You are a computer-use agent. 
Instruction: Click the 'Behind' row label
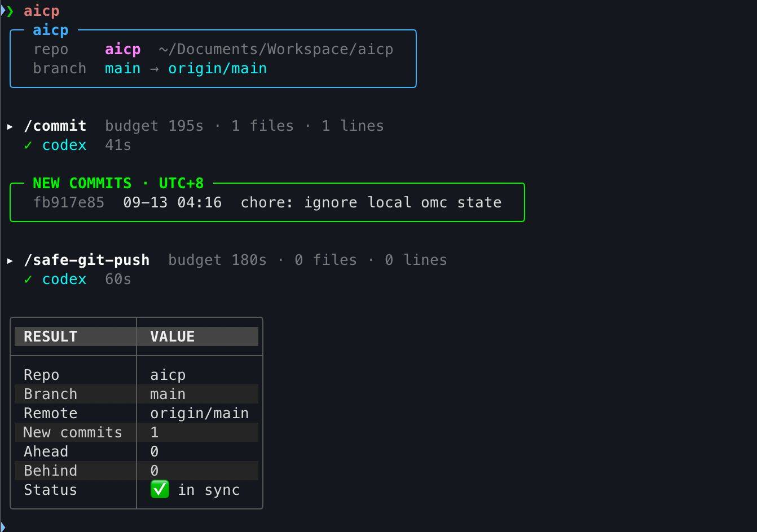click(50, 471)
